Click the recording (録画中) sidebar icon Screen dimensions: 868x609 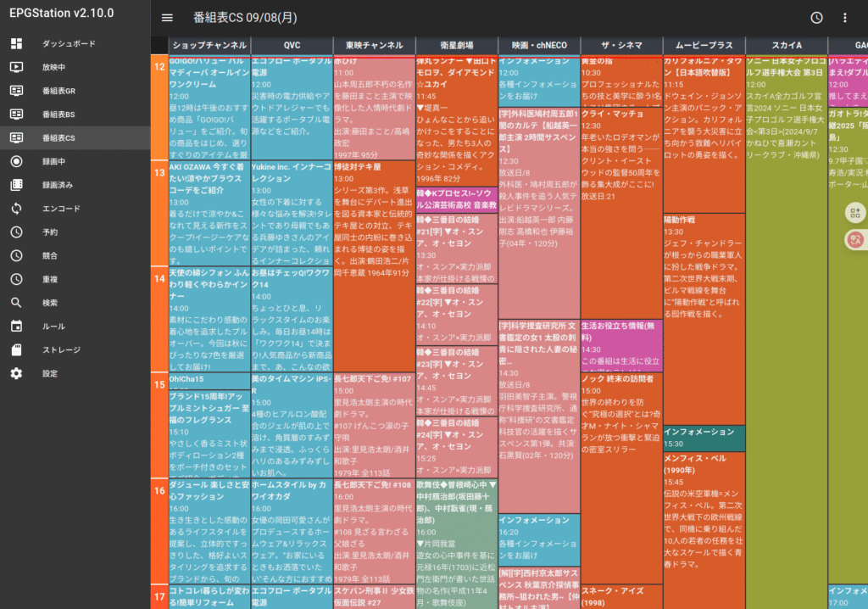(16, 161)
